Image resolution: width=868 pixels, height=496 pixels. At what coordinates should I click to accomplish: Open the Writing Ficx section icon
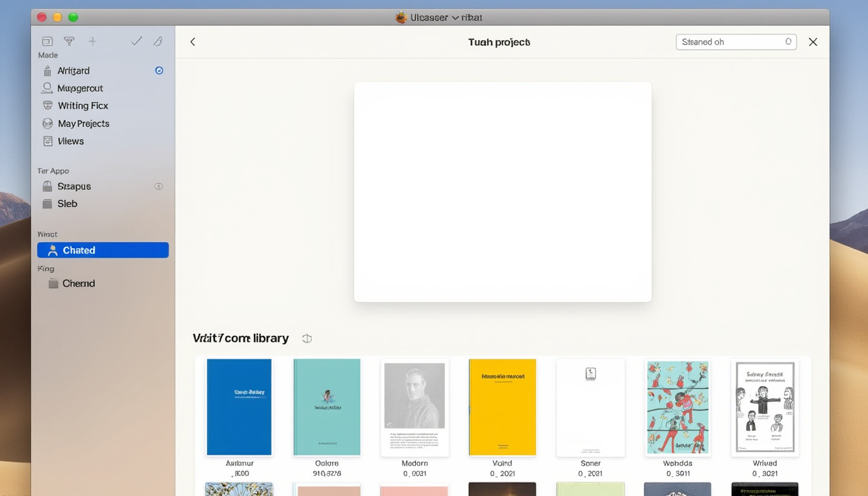[48, 105]
